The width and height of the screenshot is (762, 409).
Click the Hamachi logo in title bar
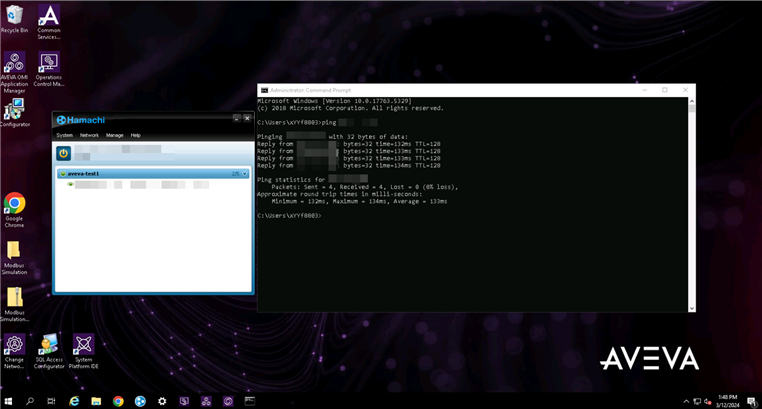point(81,120)
